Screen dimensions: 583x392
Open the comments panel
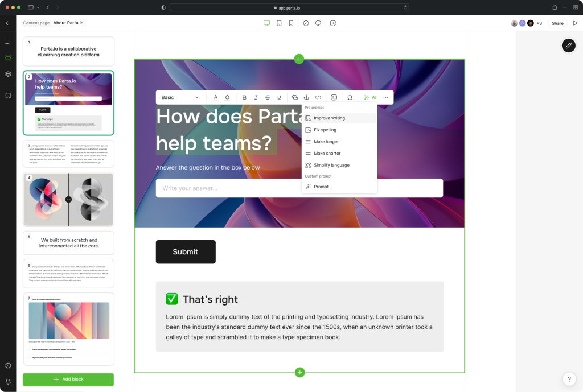coord(318,23)
